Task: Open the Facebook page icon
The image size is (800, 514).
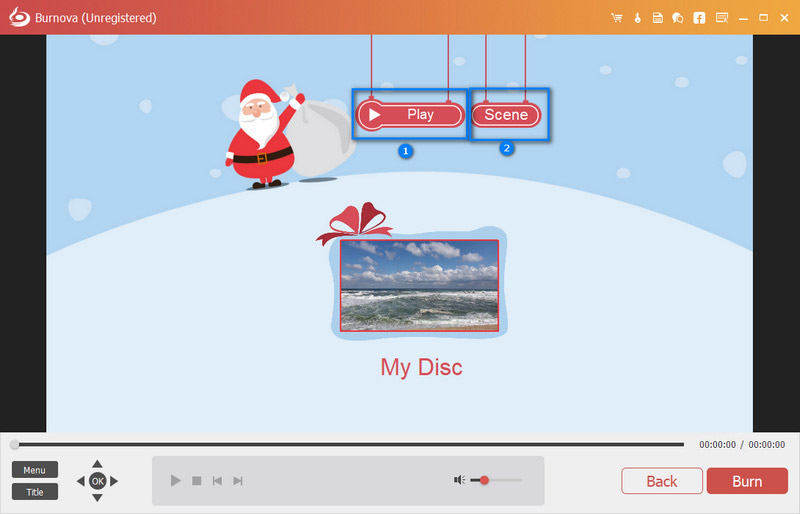Action: point(698,18)
